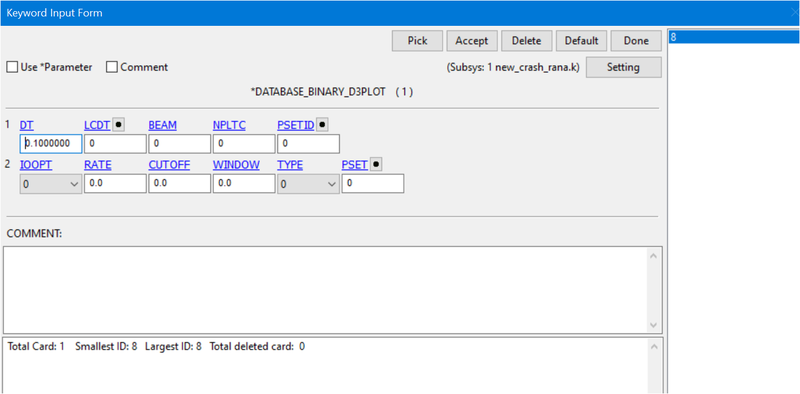The height and width of the screenshot is (394, 800).
Task: Restore values with the Default button
Action: pos(581,41)
